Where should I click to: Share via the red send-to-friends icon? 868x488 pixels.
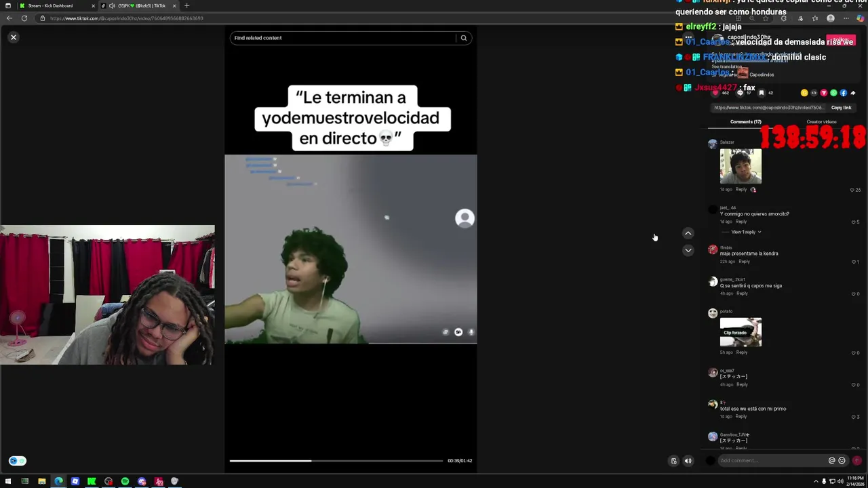(x=824, y=93)
